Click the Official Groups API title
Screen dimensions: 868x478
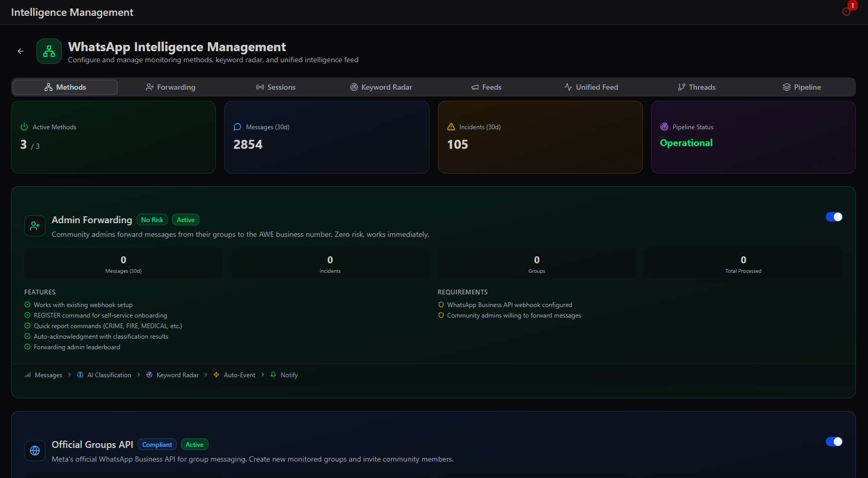point(92,445)
